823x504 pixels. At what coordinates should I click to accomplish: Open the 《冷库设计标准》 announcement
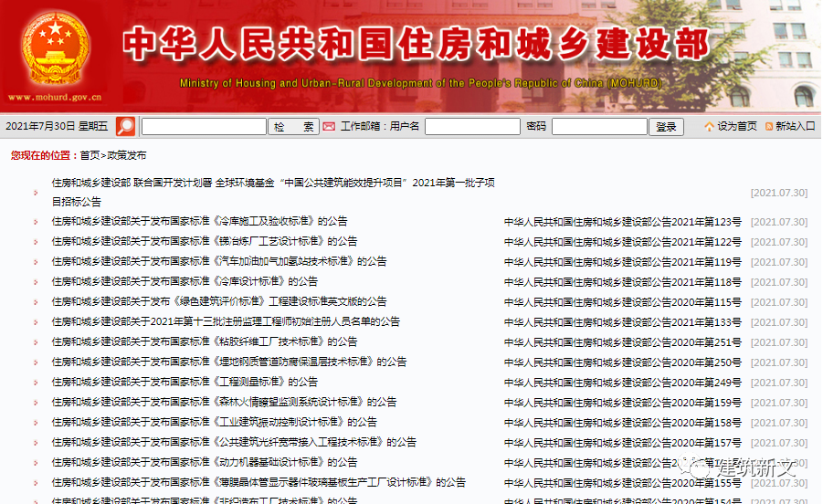185,281
